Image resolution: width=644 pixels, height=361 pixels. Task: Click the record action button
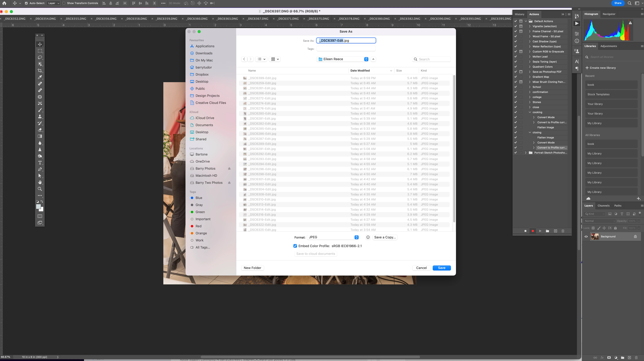pos(533,231)
